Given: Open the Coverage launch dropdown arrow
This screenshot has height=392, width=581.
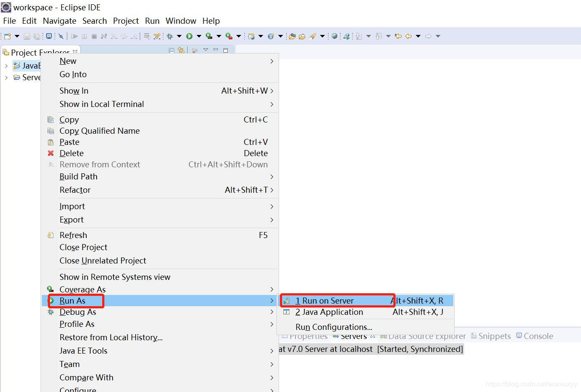Looking at the screenshot, I should pos(219,36).
